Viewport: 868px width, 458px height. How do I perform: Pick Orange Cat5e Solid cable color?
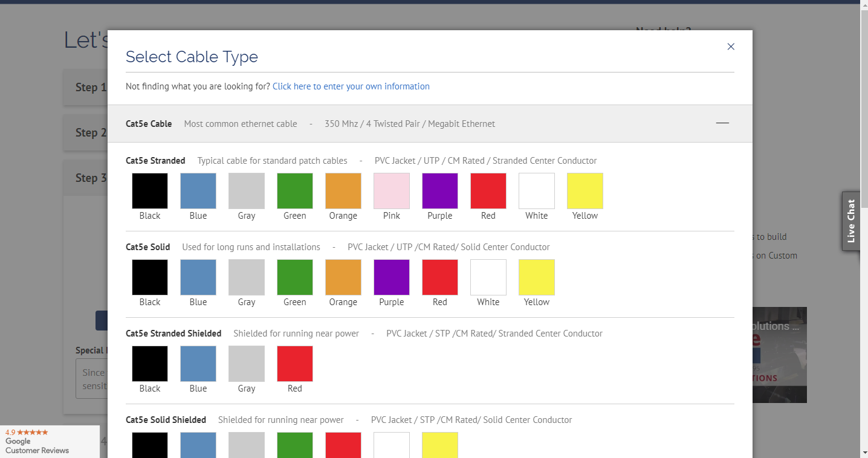(343, 277)
